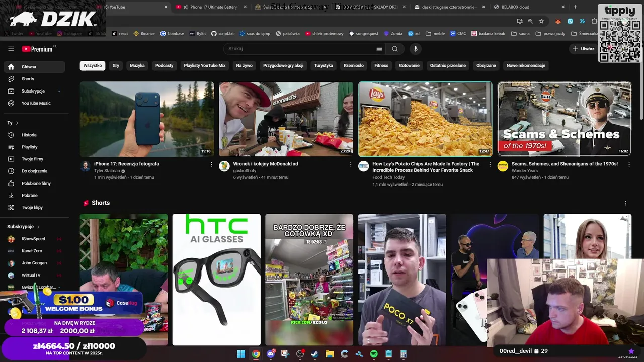The height and width of the screenshot is (362, 644).
Task: Open Spotify from the taskbar
Action: [x=374, y=354]
